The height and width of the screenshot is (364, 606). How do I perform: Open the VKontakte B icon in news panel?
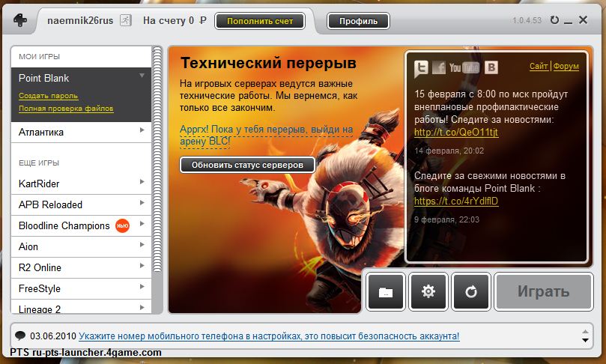[x=491, y=67]
